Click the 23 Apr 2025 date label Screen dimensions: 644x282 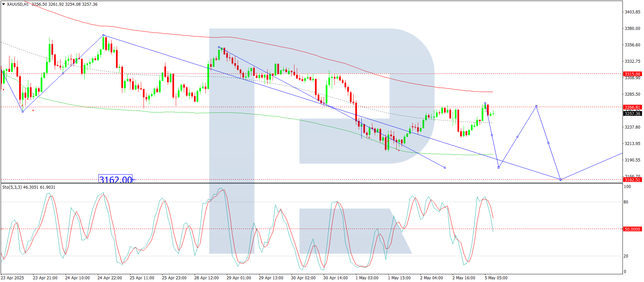point(12,278)
